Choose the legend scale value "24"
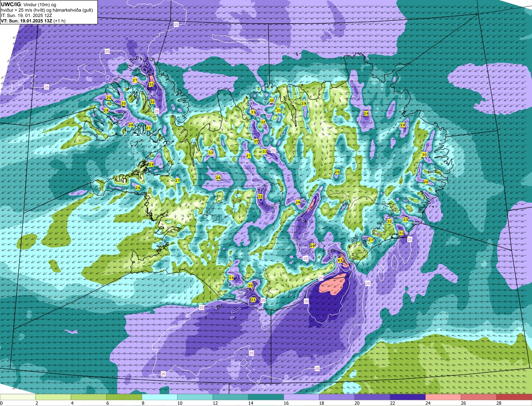This screenshot has width=532, height=406. tap(427, 403)
